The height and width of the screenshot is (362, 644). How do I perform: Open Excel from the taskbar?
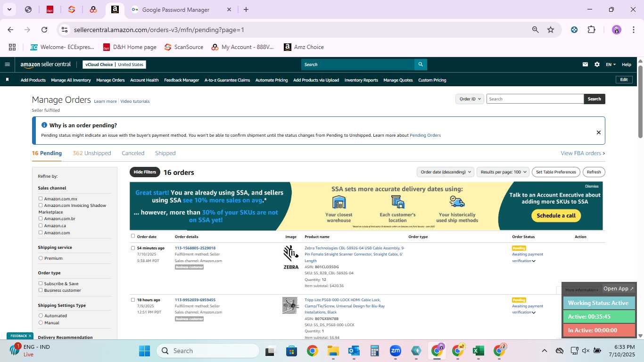[478, 351]
